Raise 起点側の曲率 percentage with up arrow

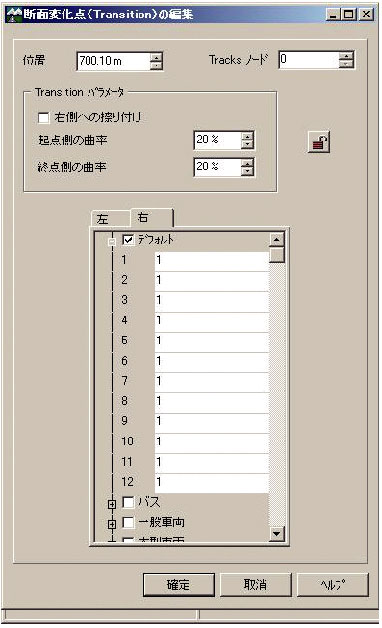[x=247, y=136]
